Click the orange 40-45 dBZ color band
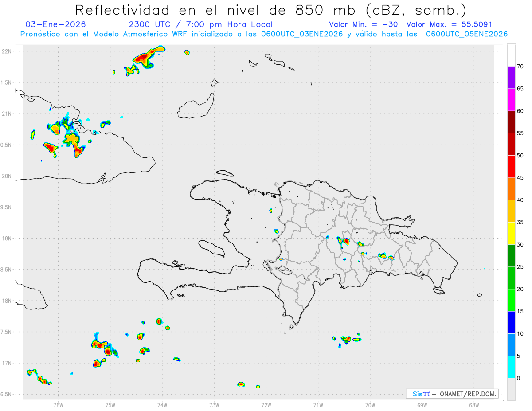 (x=511, y=188)
